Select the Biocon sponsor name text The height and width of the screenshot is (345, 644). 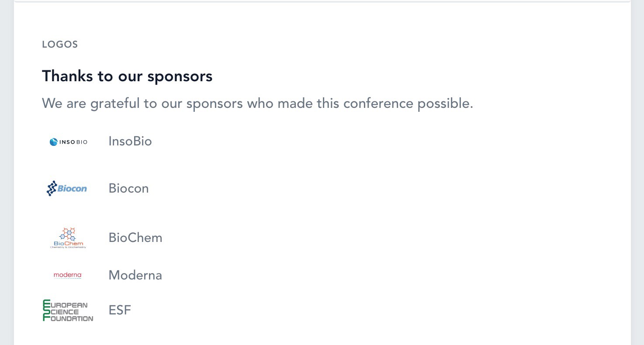pos(128,189)
